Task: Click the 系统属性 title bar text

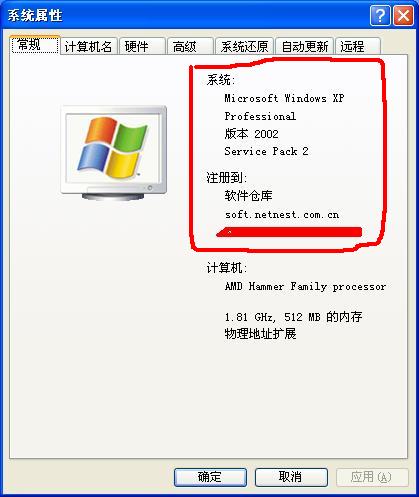Action: (35, 16)
